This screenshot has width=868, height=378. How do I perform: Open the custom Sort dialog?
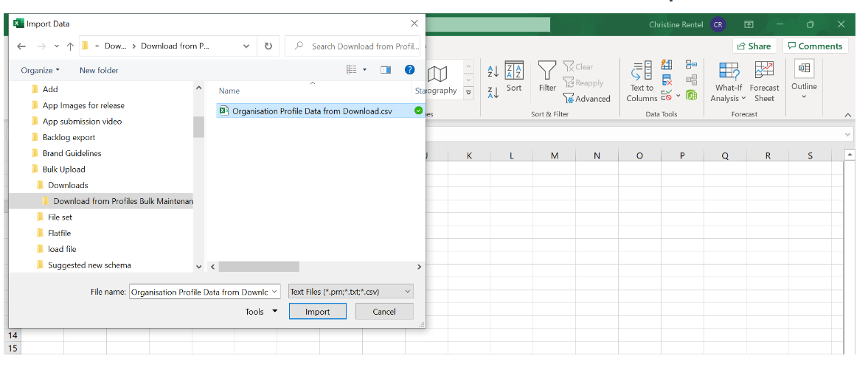[x=514, y=77]
